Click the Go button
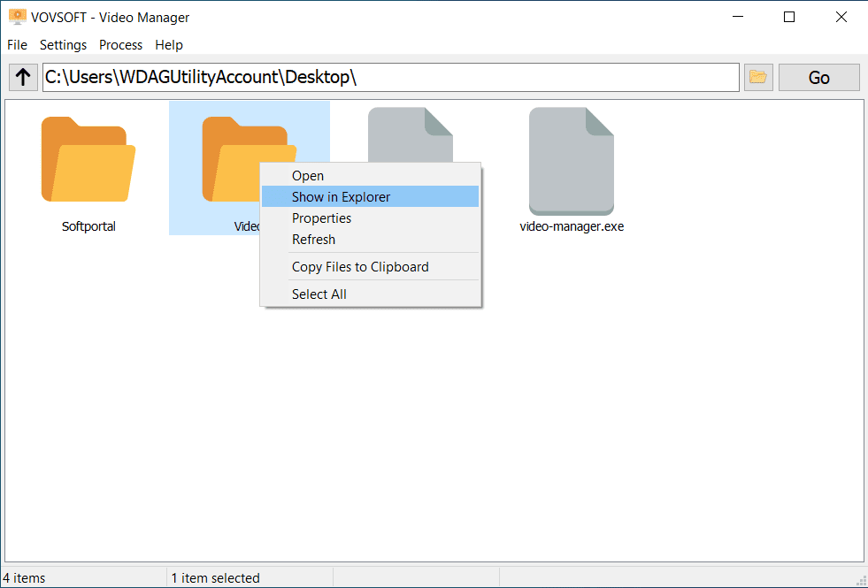 [x=818, y=78]
